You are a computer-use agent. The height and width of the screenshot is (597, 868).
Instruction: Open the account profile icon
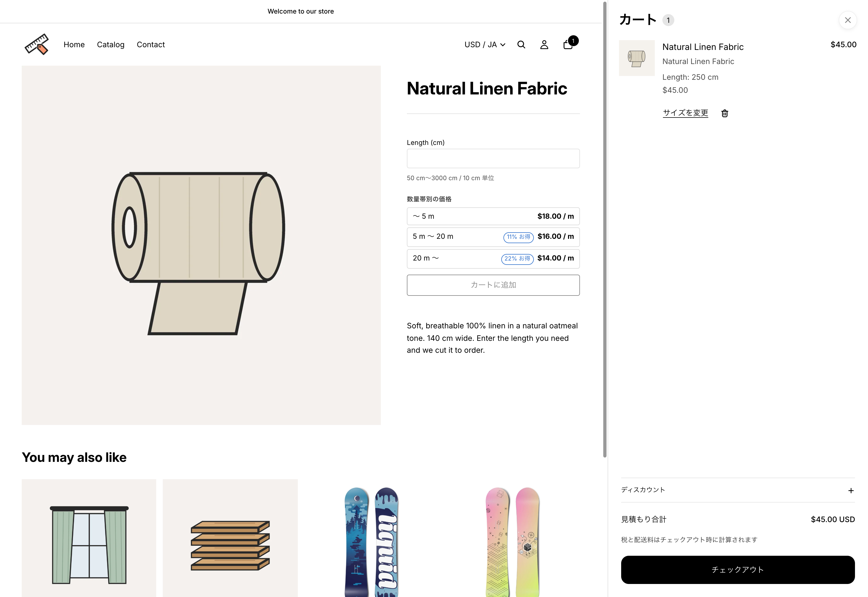(544, 45)
